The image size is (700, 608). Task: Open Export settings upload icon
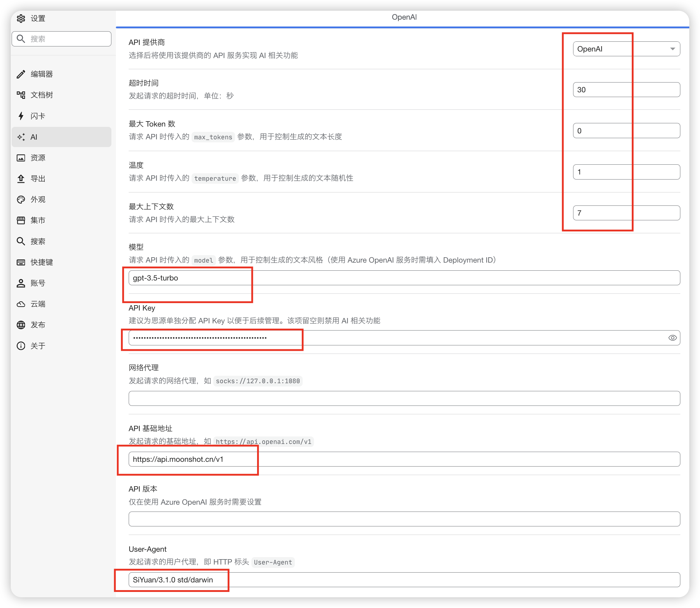(21, 178)
